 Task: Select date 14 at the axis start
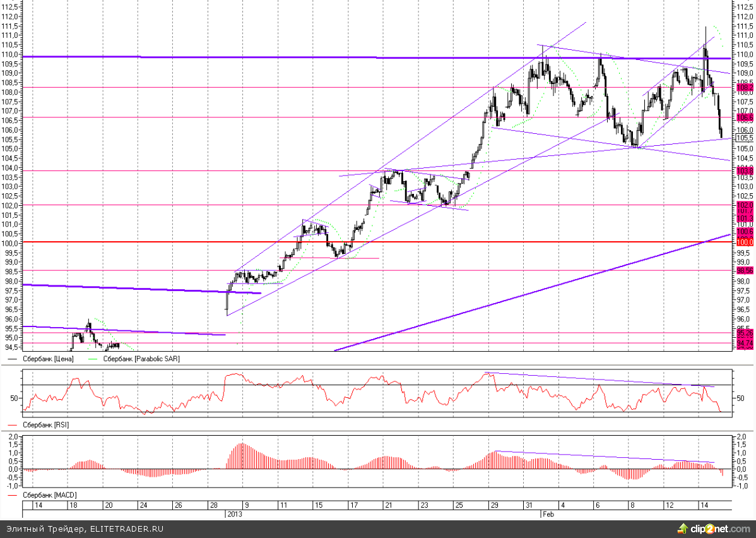pyautogui.click(x=38, y=505)
